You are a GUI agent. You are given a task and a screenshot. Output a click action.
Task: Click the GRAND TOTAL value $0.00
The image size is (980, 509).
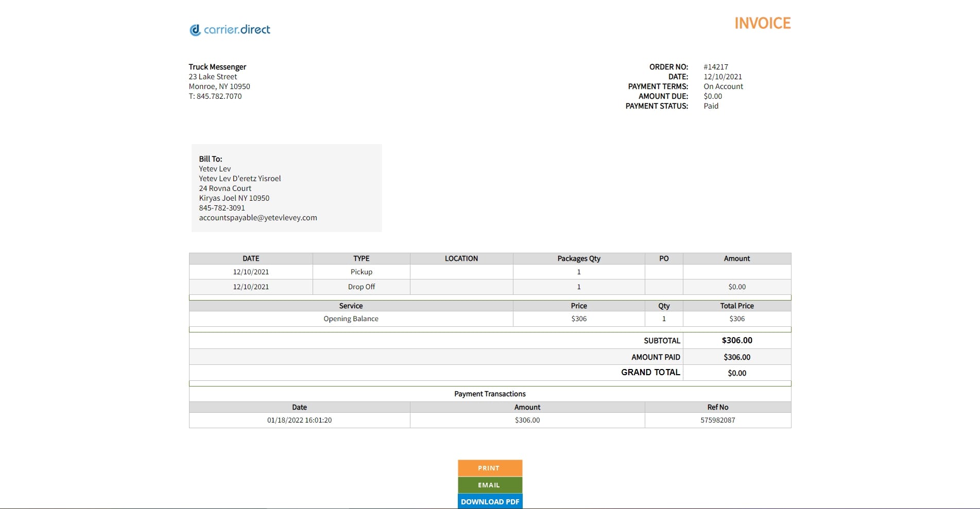[x=737, y=373]
